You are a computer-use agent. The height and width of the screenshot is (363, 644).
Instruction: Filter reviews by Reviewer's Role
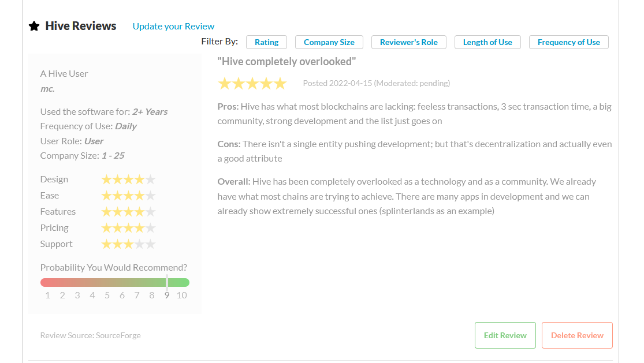pyautogui.click(x=409, y=42)
